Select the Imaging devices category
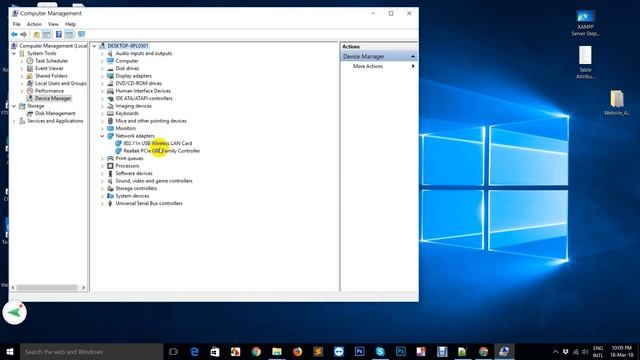The width and height of the screenshot is (640, 360). click(133, 106)
